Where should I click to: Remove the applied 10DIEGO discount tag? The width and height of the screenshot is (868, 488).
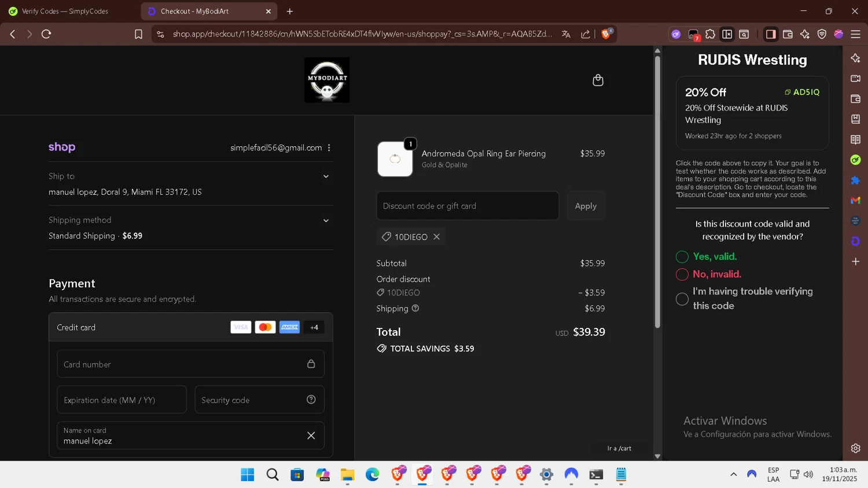(436, 237)
